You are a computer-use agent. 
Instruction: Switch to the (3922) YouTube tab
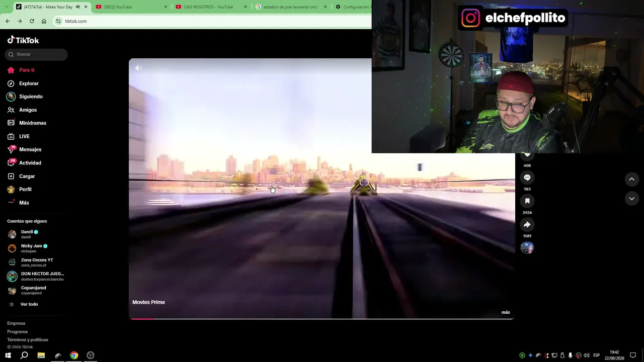click(x=131, y=7)
